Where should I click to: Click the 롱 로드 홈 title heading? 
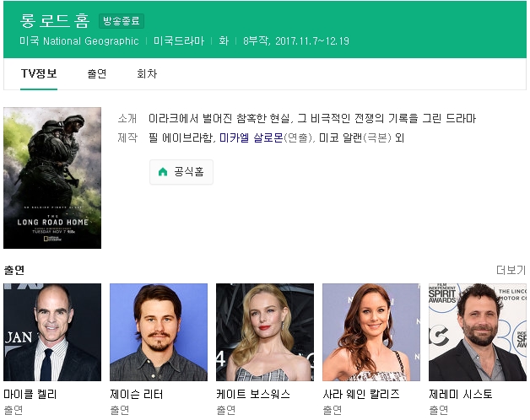click(55, 21)
